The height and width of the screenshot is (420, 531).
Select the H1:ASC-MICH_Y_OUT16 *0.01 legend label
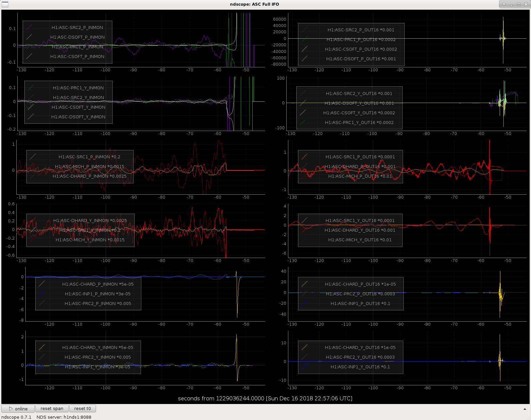click(x=360, y=240)
